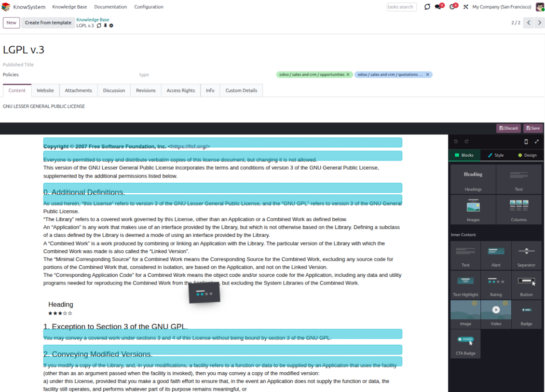
Task: Click Create from template button
Action: (48, 23)
